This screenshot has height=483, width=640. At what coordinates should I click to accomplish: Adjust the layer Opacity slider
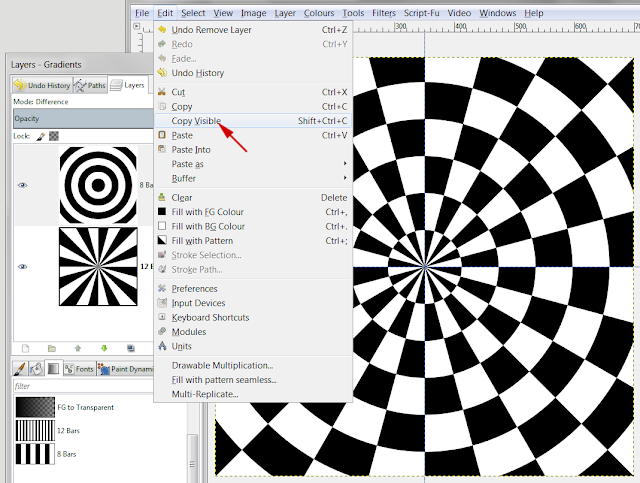[84, 119]
